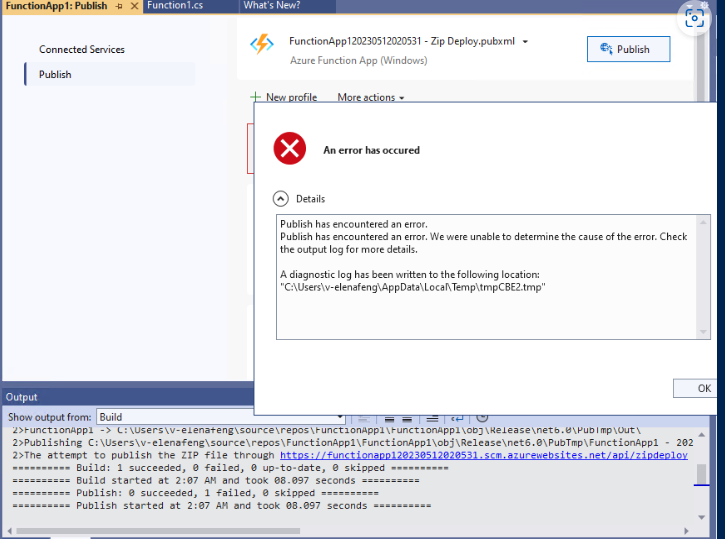
Task: Open the publish profile dropdown arrow
Action: [x=525, y=42]
